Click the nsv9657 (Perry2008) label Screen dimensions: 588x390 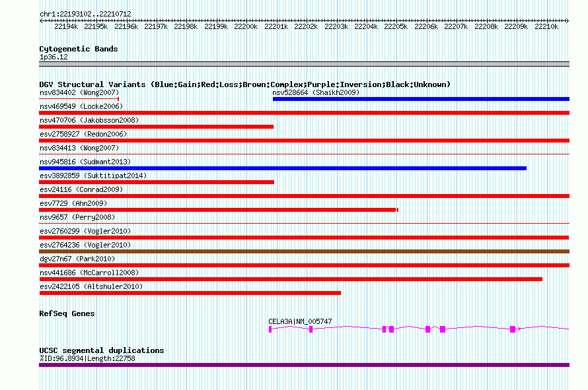[x=77, y=217]
